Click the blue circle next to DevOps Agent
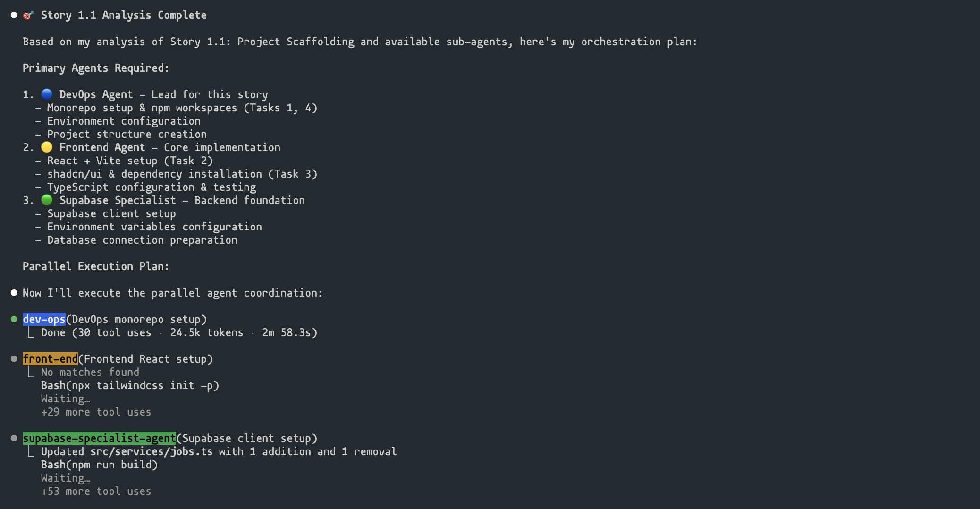Screen dimensions: 980x509 (47, 94)
